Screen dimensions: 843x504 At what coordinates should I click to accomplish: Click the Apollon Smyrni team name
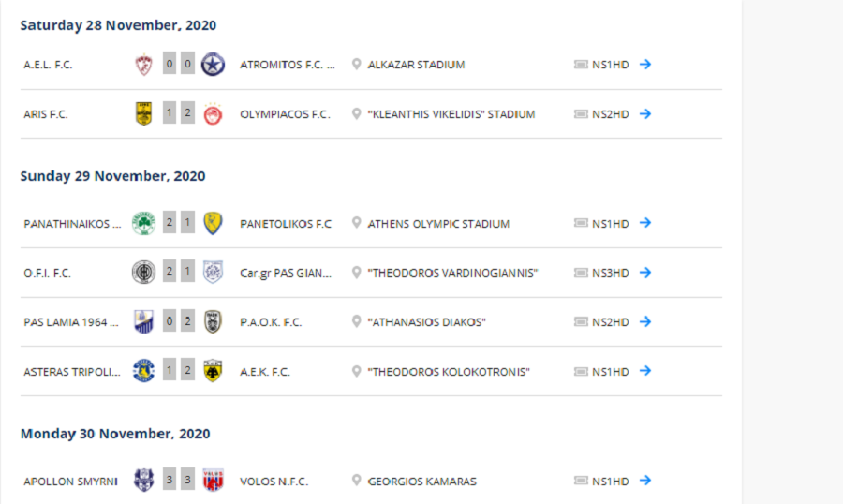[70, 482]
